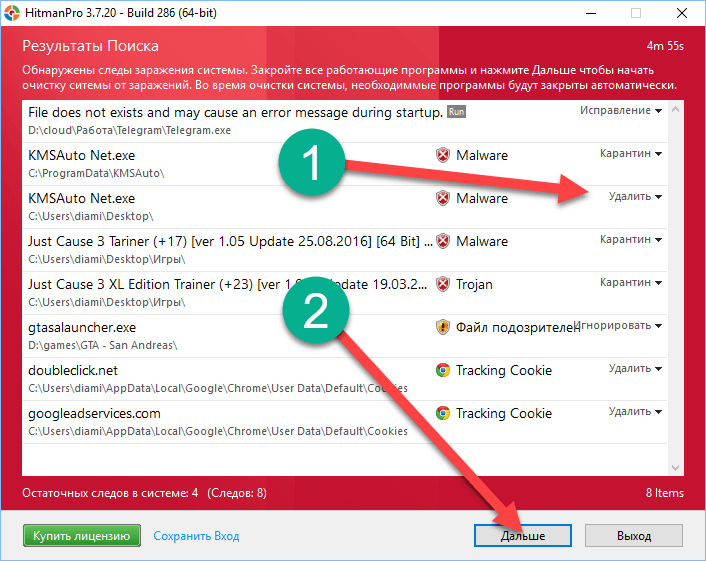Open Удалить dropdown for KMSAuto on Desktop
The image size is (706, 561).
(x=635, y=196)
